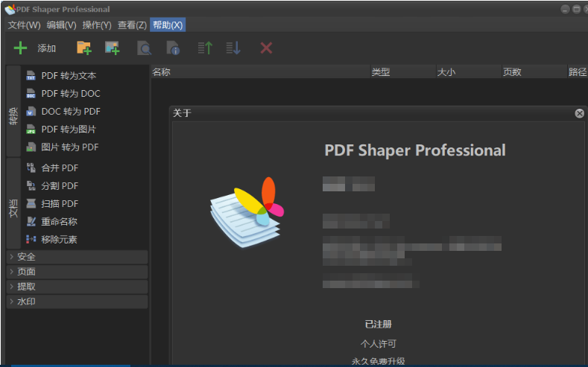
Task: Move file down with blue arrow icon
Action: (233, 48)
